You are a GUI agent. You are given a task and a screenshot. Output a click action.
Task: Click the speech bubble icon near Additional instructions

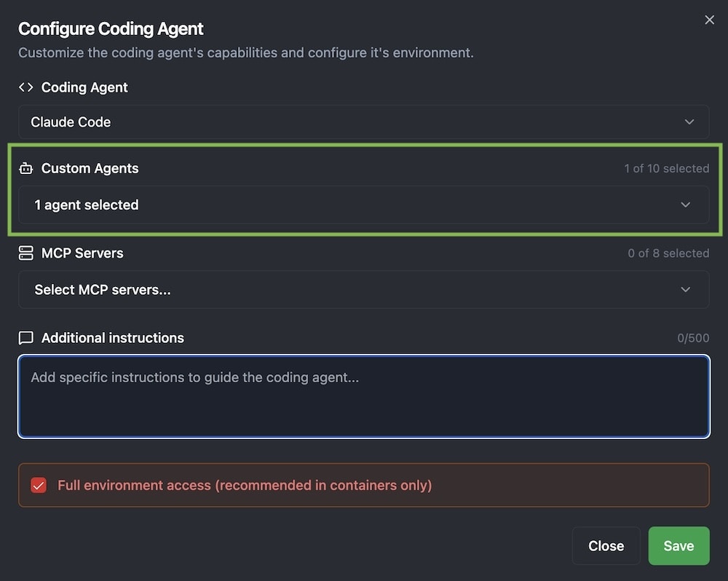coord(25,338)
